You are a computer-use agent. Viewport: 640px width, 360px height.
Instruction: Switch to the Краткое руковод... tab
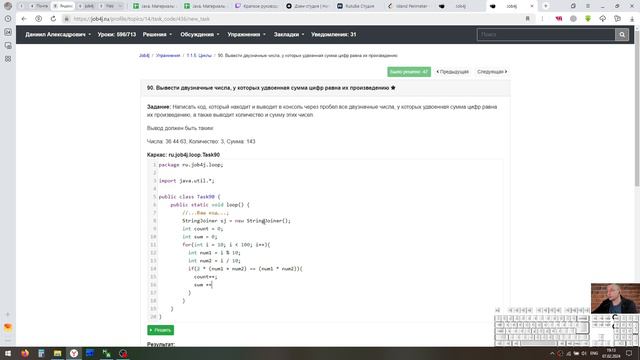point(257,6)
